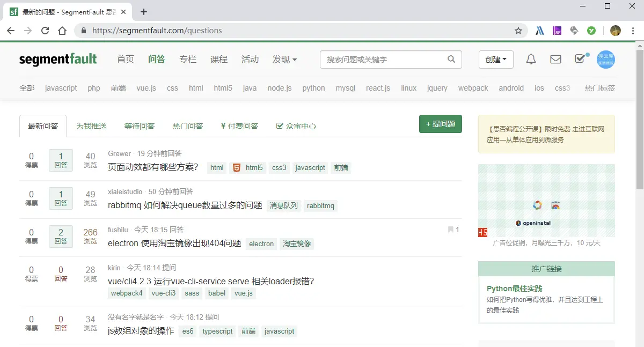Open electron 淘宝镜像404 question
The image size is (644, 347).
[174, 243]
